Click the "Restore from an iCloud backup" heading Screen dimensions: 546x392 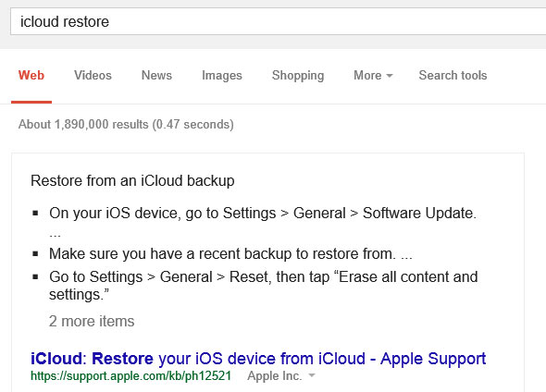point(132,181)
